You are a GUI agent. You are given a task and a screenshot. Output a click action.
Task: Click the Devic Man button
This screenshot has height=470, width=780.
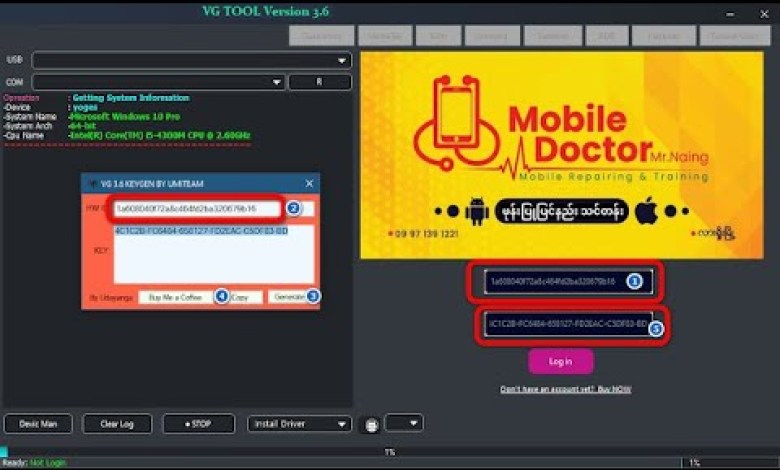click(x=38, y=424)
